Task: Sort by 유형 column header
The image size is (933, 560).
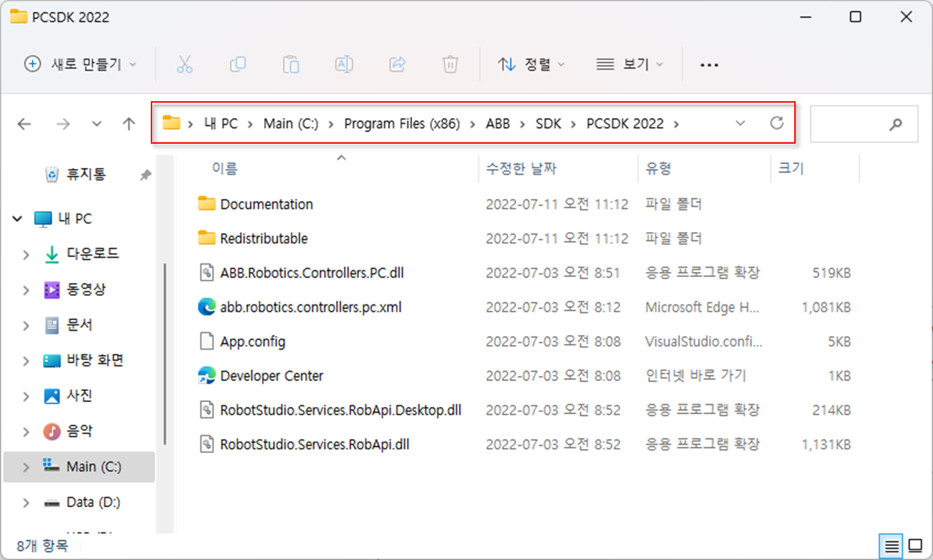Action: click(x=658, y=168)
